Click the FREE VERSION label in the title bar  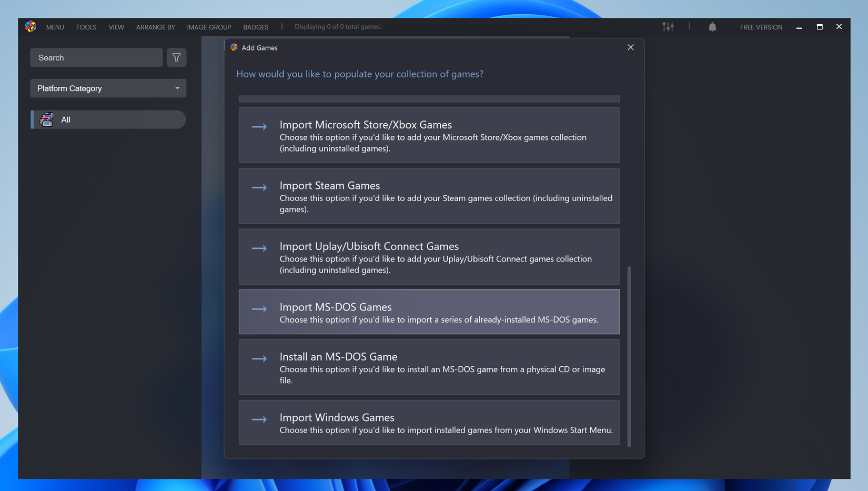click(761, 27)
